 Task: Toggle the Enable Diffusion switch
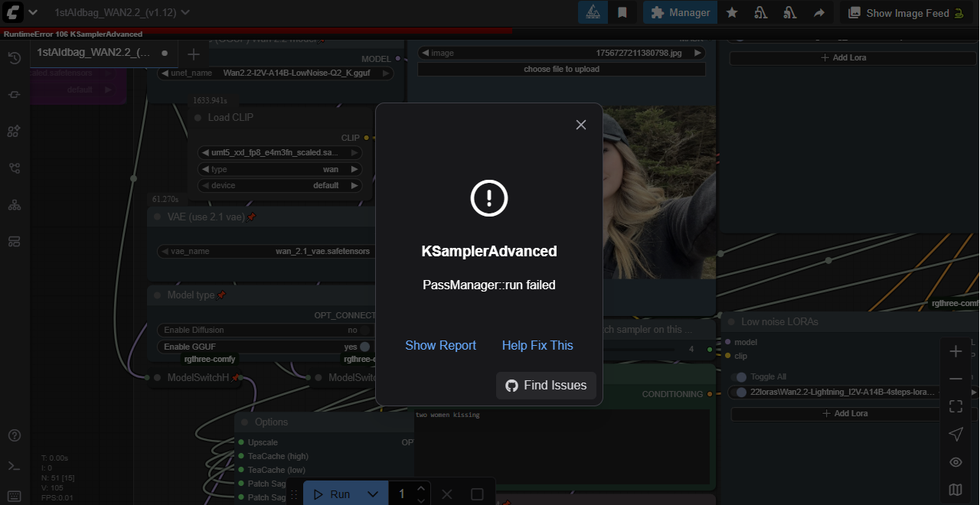[364, 330]
